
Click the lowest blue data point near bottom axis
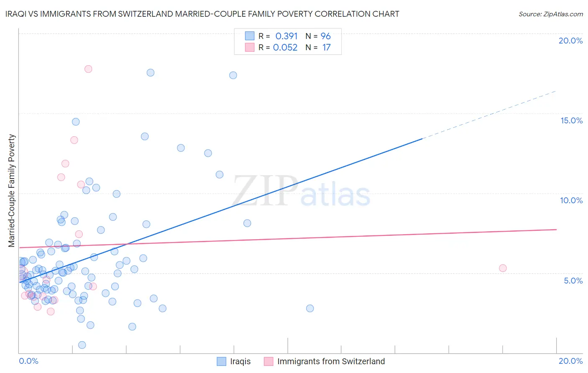pyautogui.click(x=82, y=345)
